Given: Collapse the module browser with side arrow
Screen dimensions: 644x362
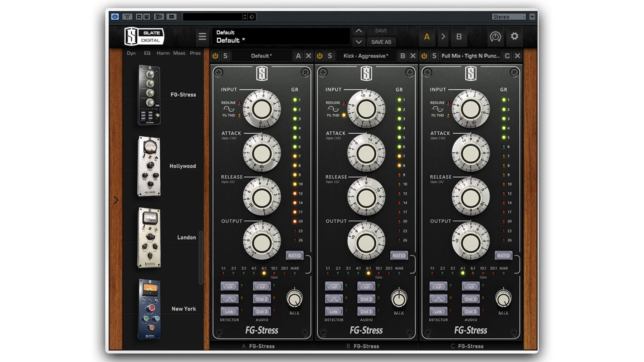Looking at the screenshot, I should pos(116,200).
